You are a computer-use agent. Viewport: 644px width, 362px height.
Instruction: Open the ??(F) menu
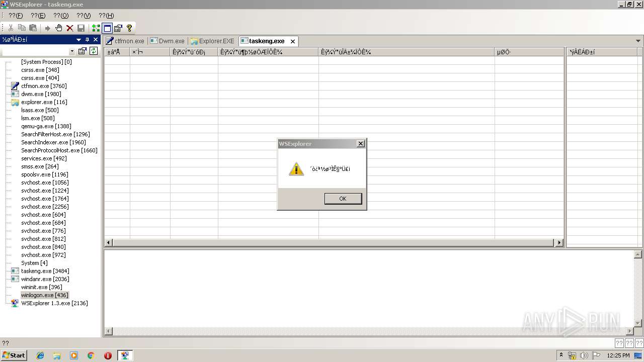(16, 16)
